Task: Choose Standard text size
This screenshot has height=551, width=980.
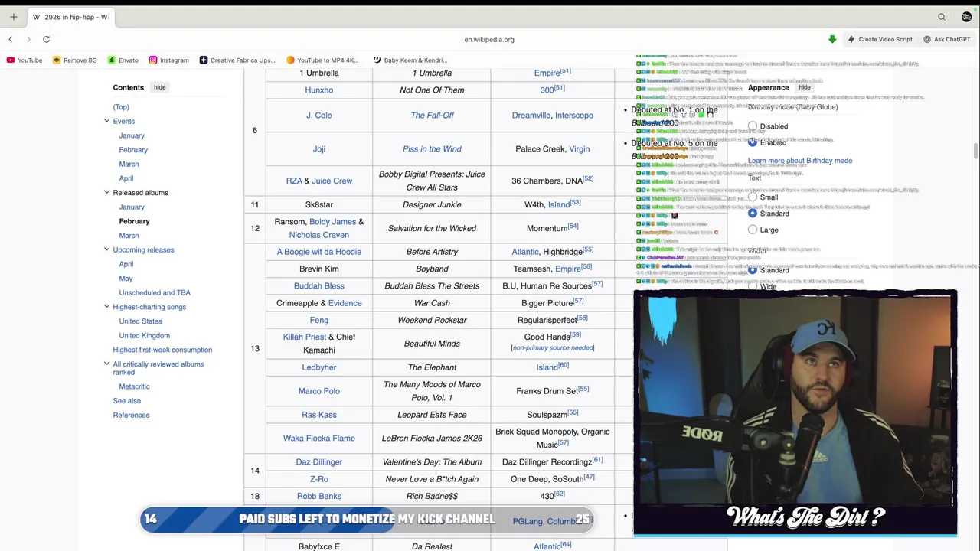Action: (x=753, y=214)
